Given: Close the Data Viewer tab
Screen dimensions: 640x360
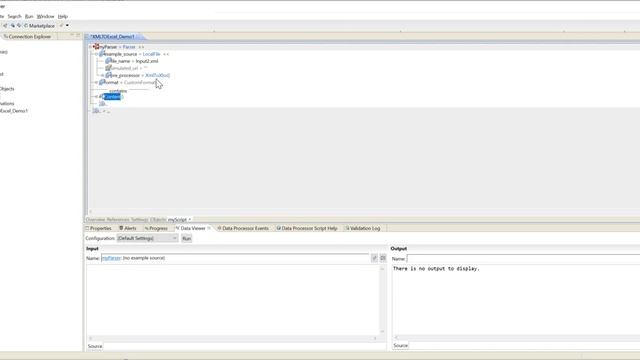Looking at the screenshot, I should pyautogui.click(x=209, y=228).
